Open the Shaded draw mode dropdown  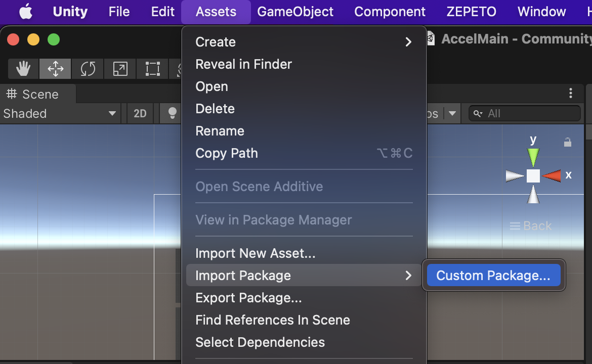pos(60,114)
